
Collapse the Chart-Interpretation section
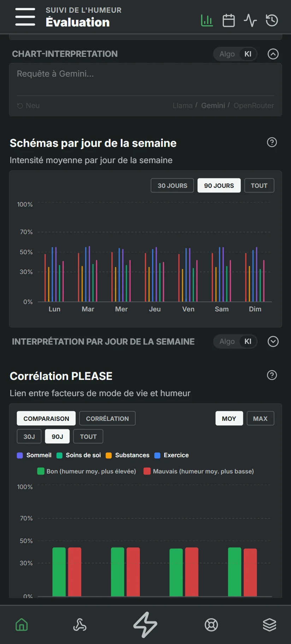coord(273,54)
